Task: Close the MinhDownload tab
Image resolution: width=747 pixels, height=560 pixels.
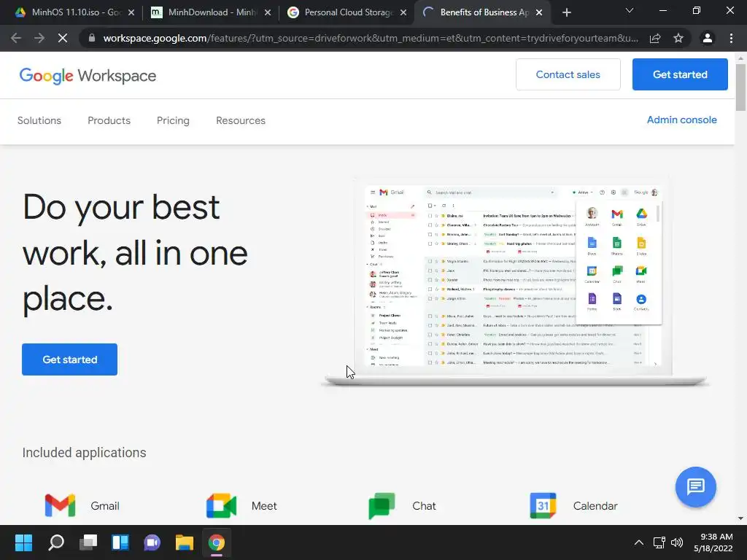Action: (x=268, y=12)
